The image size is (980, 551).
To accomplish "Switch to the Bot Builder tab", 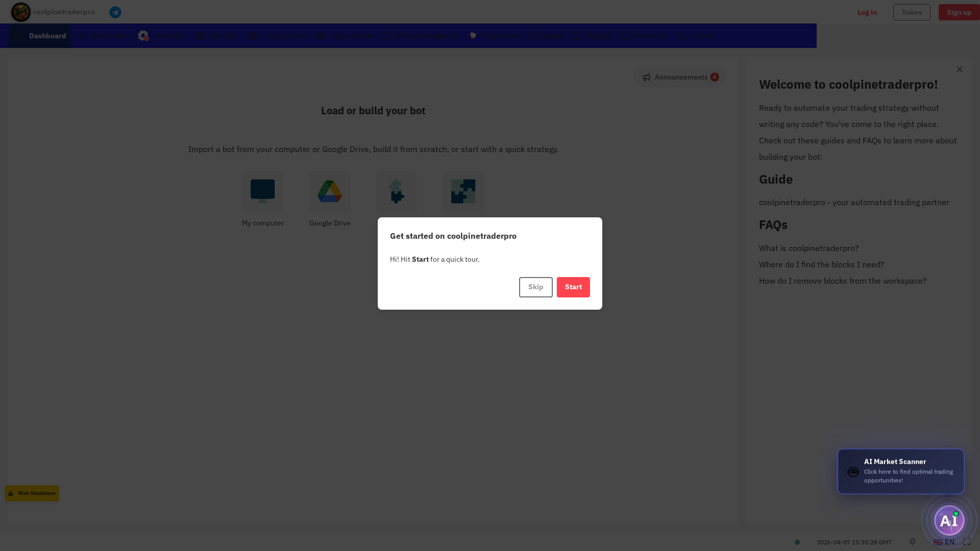I will tap(103, 36).
